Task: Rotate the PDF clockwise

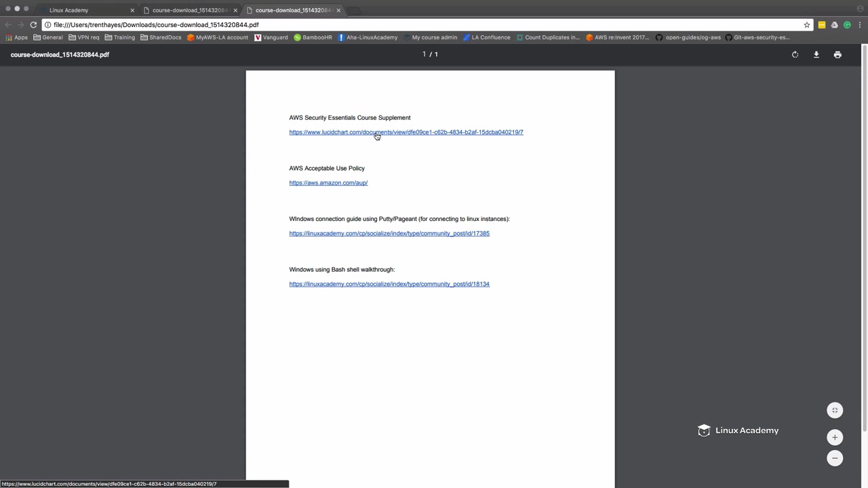Action: [795, 55]
